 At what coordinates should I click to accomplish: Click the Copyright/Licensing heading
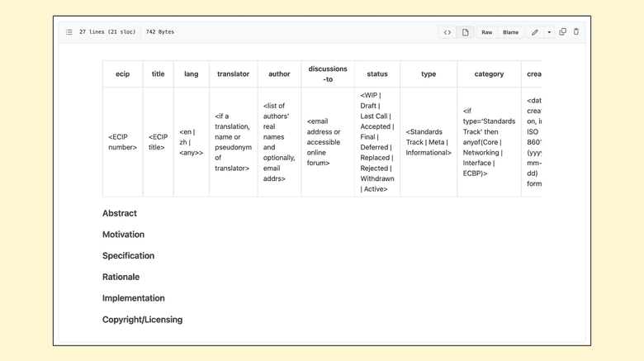click(x=142, y=320)
